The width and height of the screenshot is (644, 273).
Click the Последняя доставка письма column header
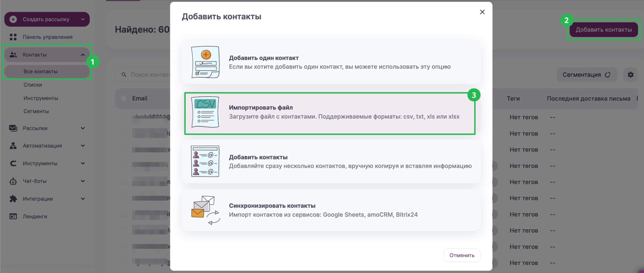tap(589, 98)
